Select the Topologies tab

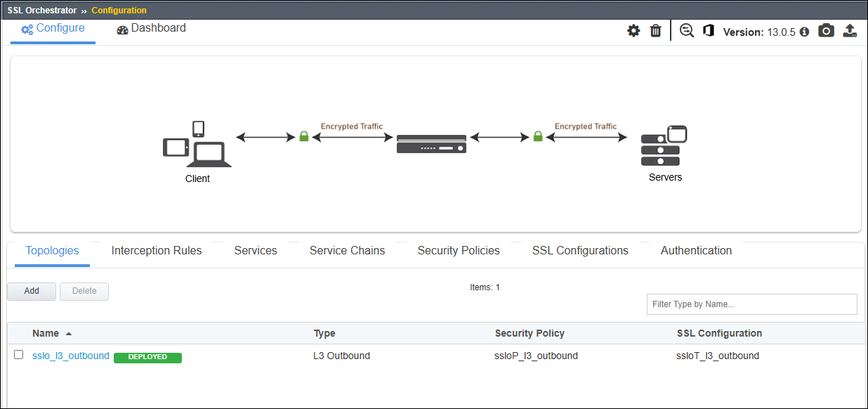(x=52, y=251)
